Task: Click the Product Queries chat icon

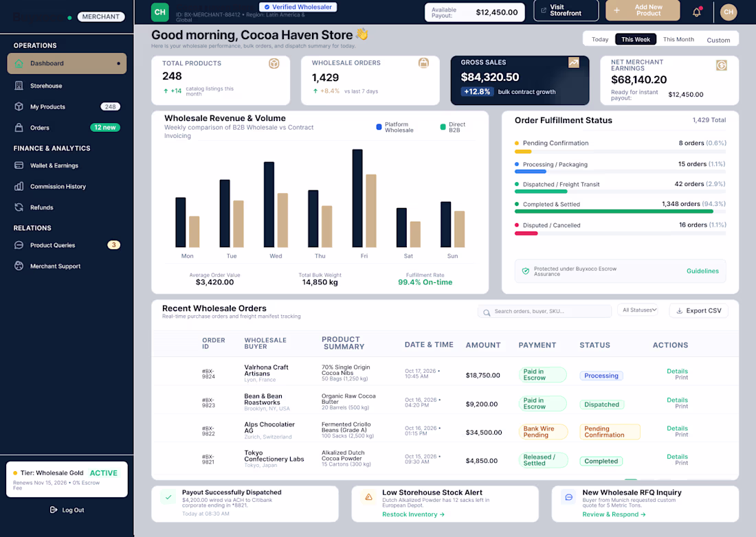Action: (19, 245)
